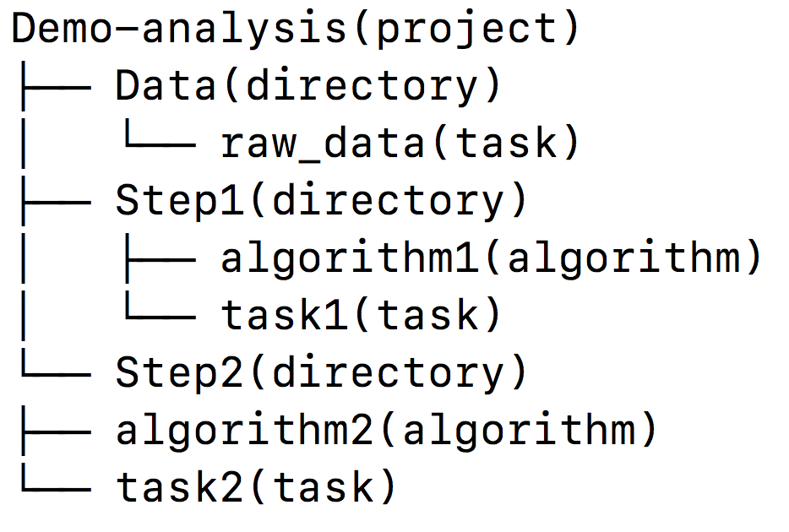
Task: Click the '(project)' type label
Action: point(465,29)
